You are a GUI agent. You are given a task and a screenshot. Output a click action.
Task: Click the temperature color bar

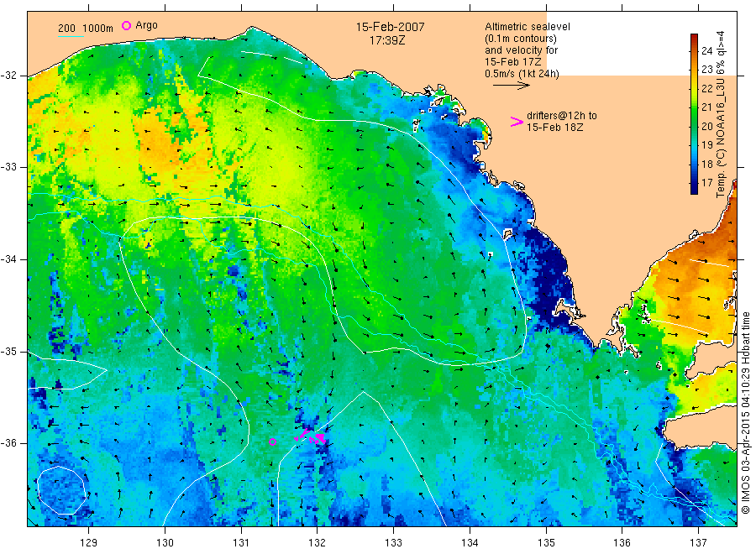click(x=694, y=114)
